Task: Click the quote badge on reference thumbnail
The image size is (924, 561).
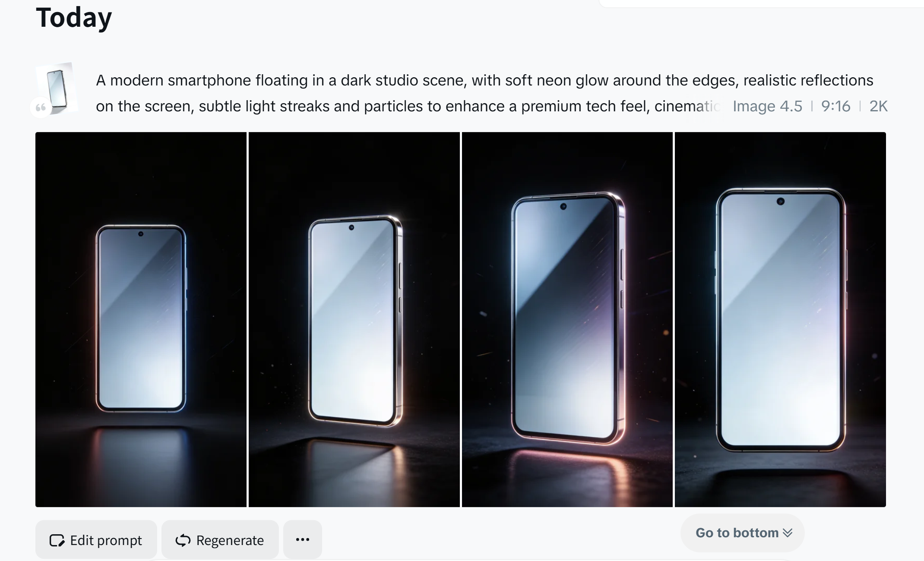Action: [41, 107]
